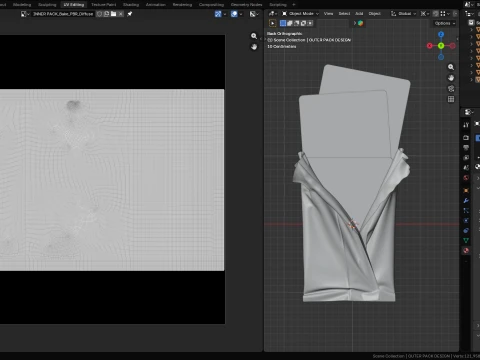This screenshot has width=480, height=360.
Task: Open the Render properties tab
Action: tap(466, 138)
